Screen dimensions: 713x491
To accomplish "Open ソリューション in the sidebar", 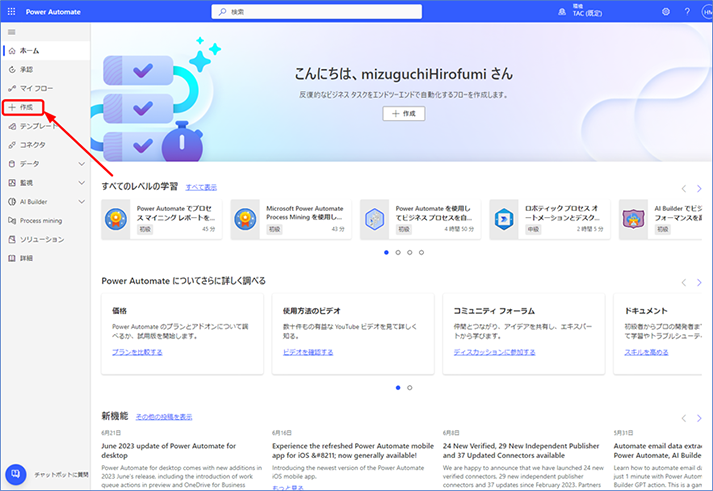I will pyautogui.click(x=45, y=239).
